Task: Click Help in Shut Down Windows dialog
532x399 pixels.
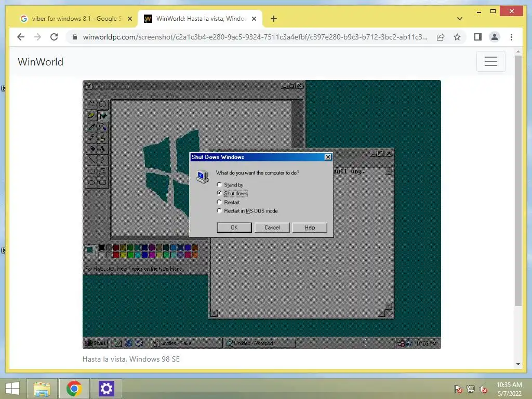Action: tap(310, 228)
